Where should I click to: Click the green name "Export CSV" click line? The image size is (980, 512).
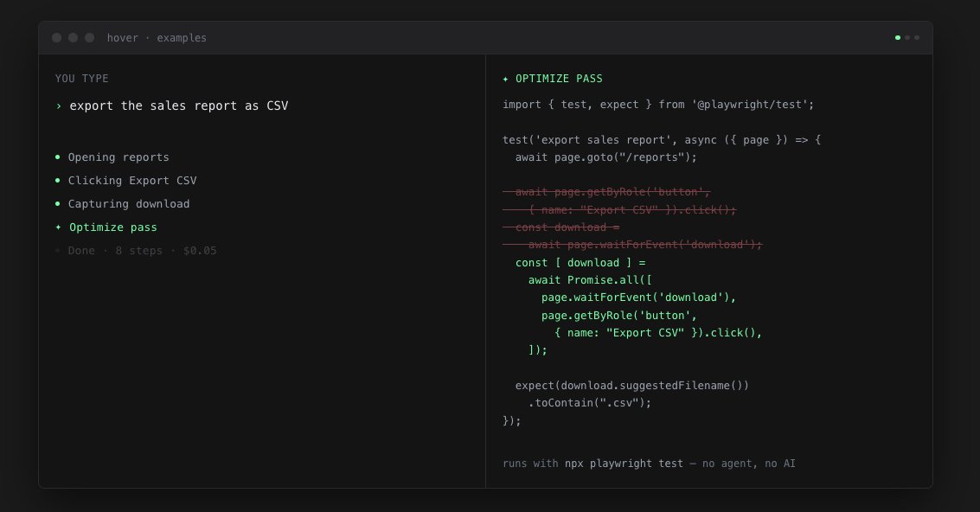click(x=658, y=333)
